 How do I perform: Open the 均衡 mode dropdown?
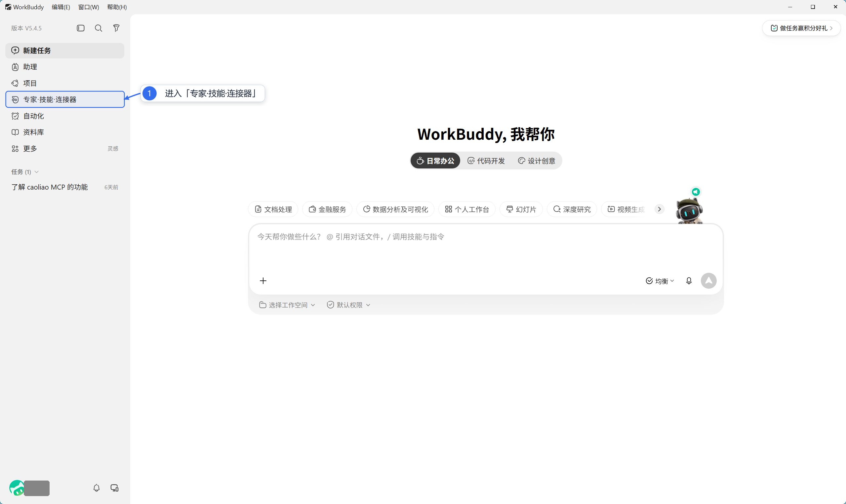660,281
